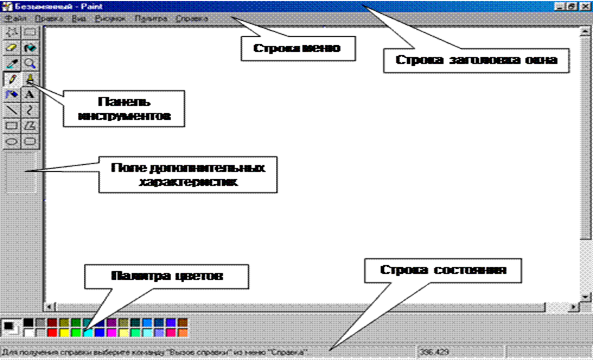
Task: Pick the red color swatch in palette
Action: tap(52, 333)
